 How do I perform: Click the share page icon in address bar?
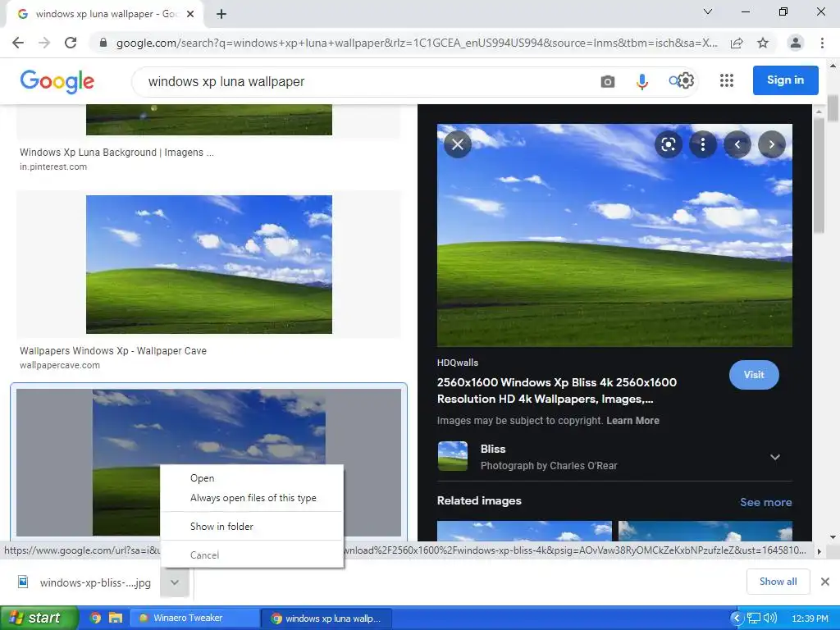pos(737,43)
